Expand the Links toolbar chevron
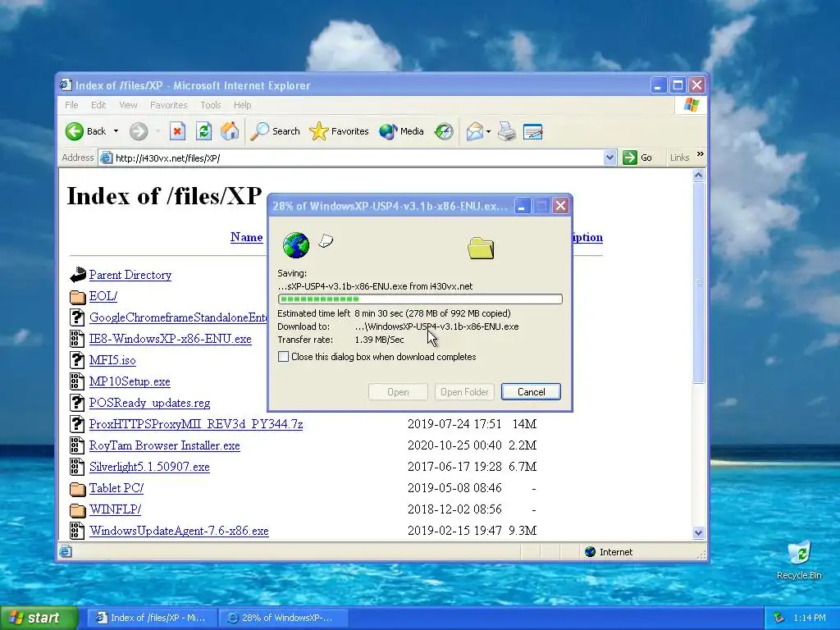Image resolution: width=840 pixels, height=630 pixels. (x=700, y=155)
